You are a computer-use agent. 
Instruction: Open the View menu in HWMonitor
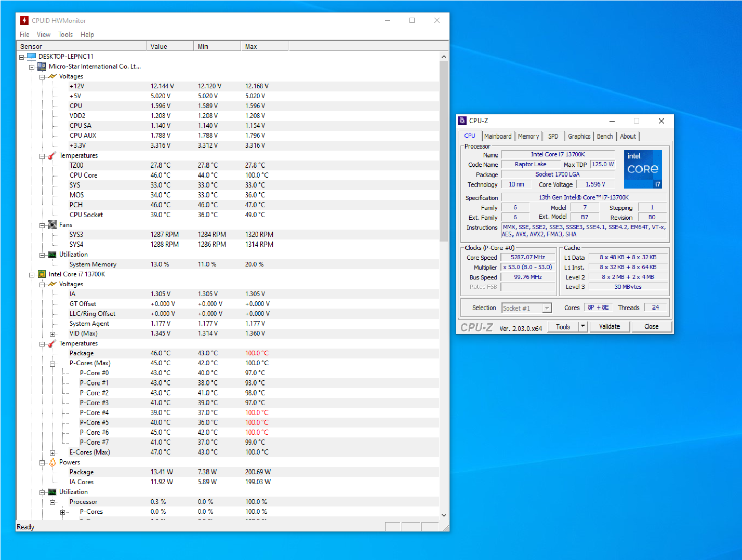44,35
